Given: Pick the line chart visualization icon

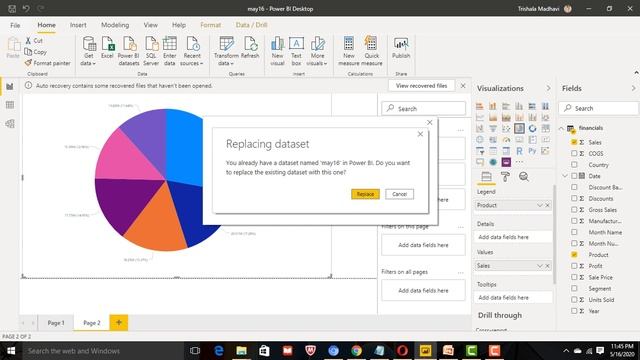Looking at the screenshot, I should coord(480,118).
